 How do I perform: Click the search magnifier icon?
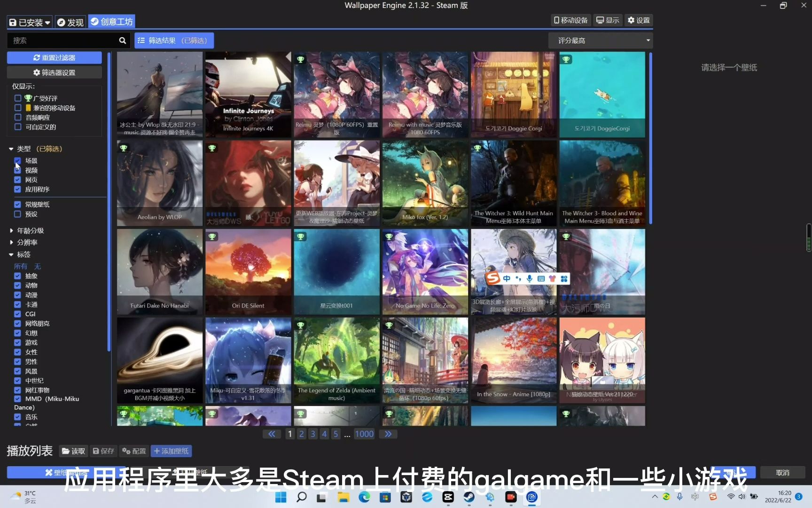tap(123, 40)
